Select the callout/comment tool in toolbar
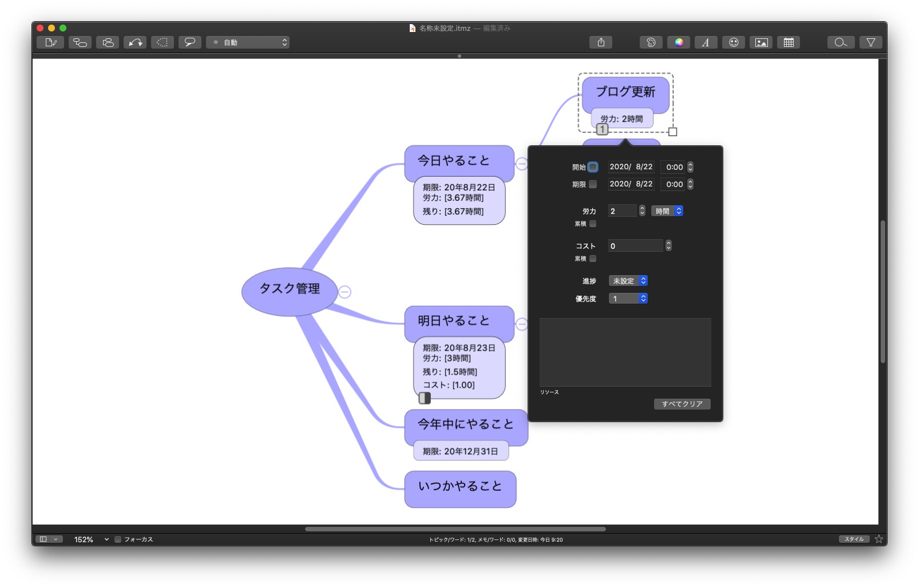 [x=189, y=42]
